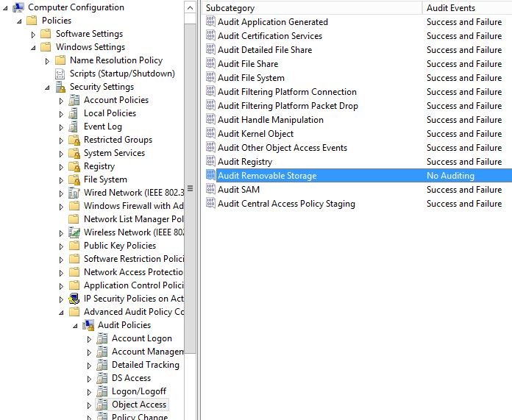Click the Audit Policies node icon

pyautogui.click(x=88, y=325)
